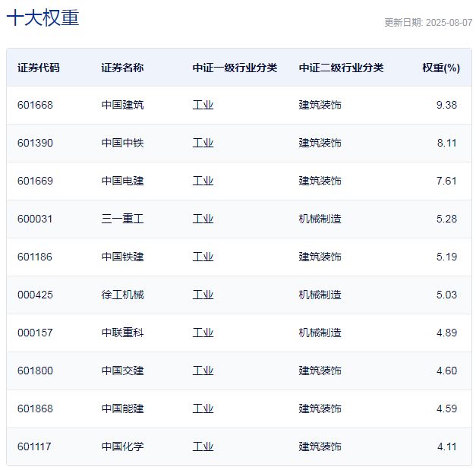Screen dimensions: 476x470
Task: Click weight value 7.61
Action: [x=446, y=181]
